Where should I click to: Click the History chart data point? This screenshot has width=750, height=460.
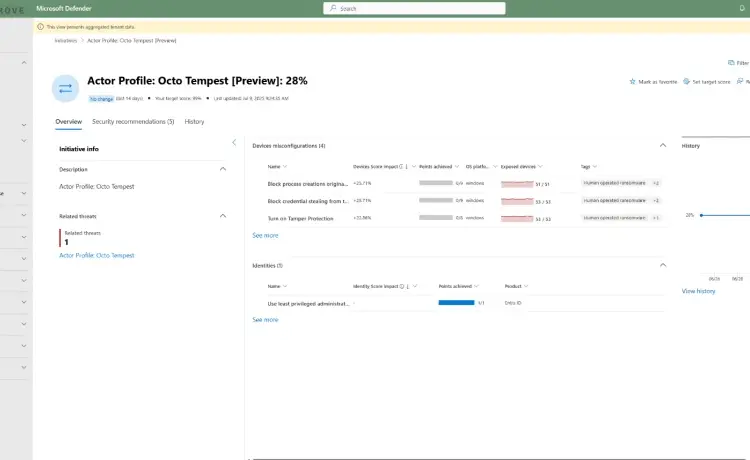coord(701,215)
